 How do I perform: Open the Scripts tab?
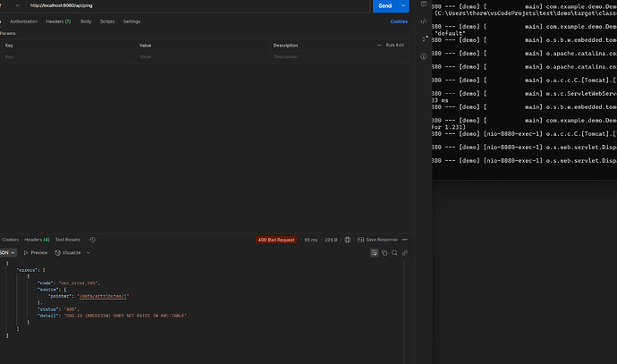[x=107, y=21]
